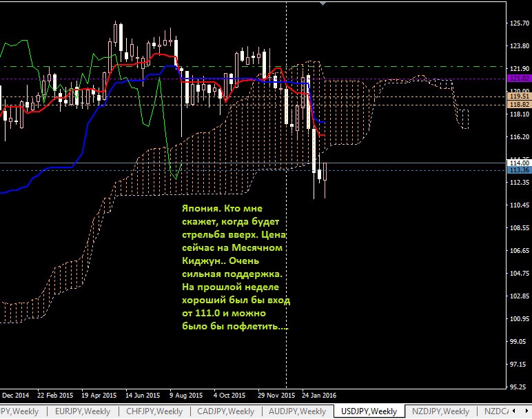Image resolution: width=532 pixels, height=419 pixels.
Task: Click the "4 Oct 2015" date label
Action: [229, 396]
